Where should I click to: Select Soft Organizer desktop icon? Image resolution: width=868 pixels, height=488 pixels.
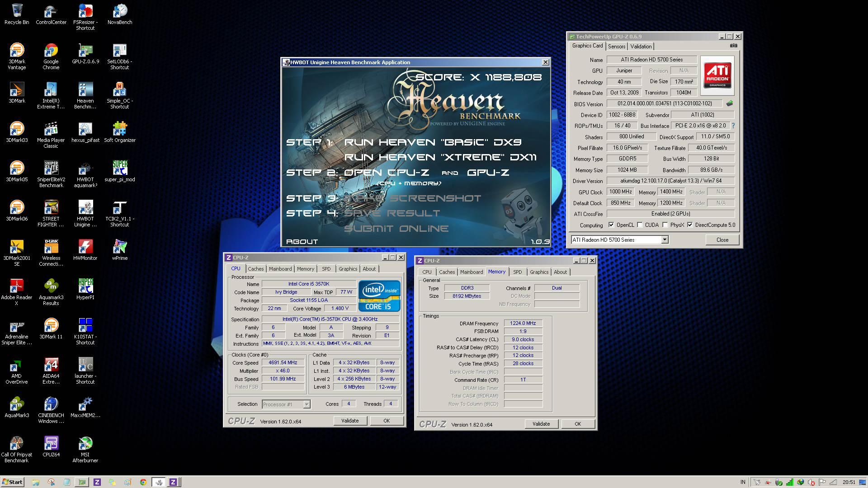(120, 132)
